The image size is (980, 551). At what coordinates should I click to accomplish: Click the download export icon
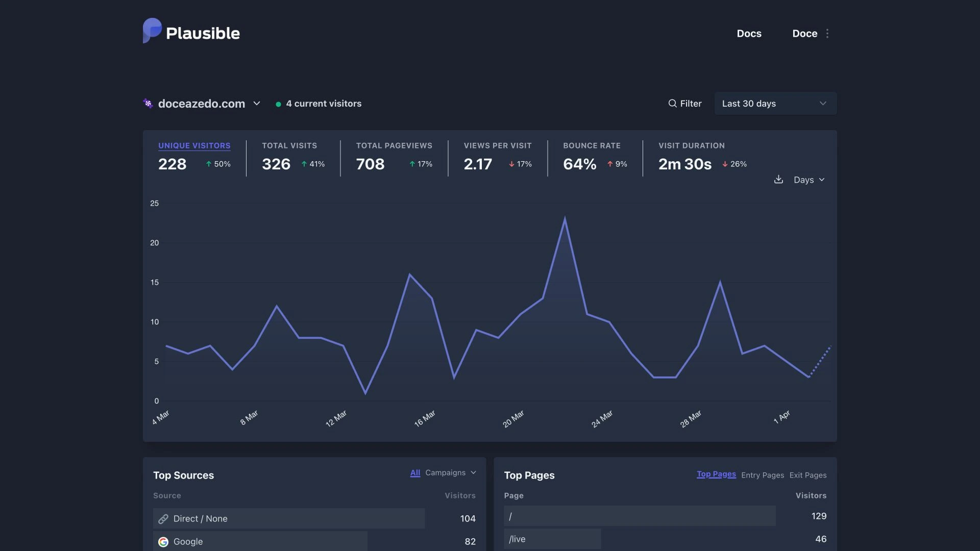point(778,180)
